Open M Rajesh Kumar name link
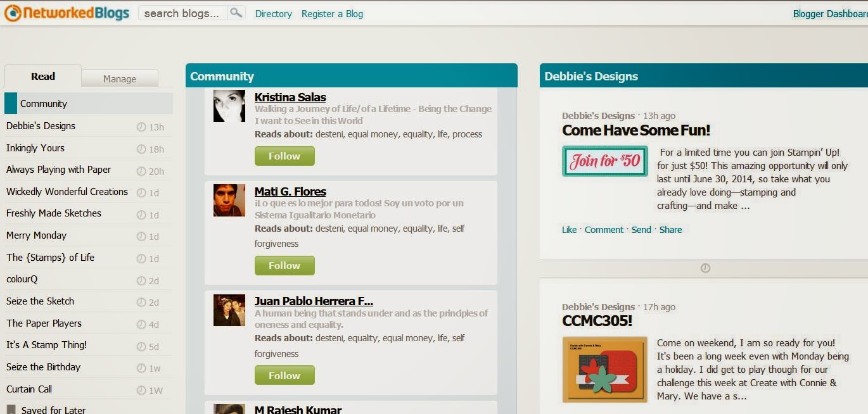 tap(298, 410)
